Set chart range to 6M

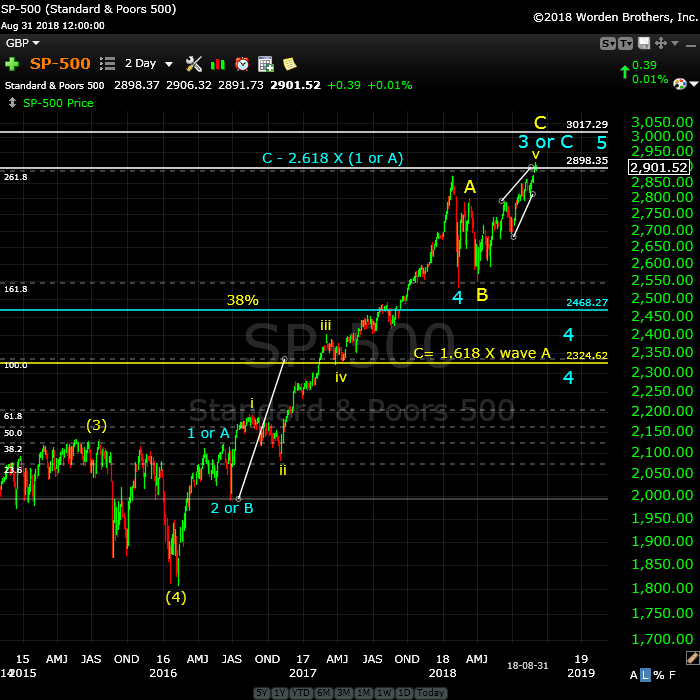(x=323, y=693)
